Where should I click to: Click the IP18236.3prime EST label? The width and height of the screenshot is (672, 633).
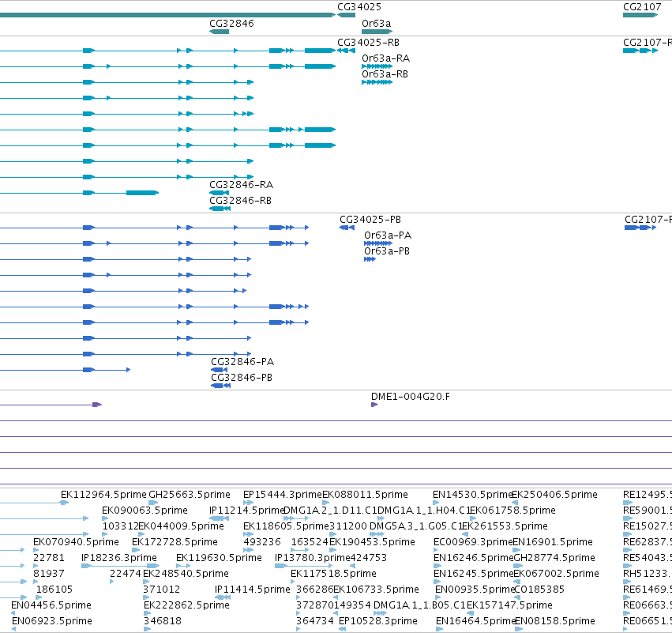coord(119,558)
